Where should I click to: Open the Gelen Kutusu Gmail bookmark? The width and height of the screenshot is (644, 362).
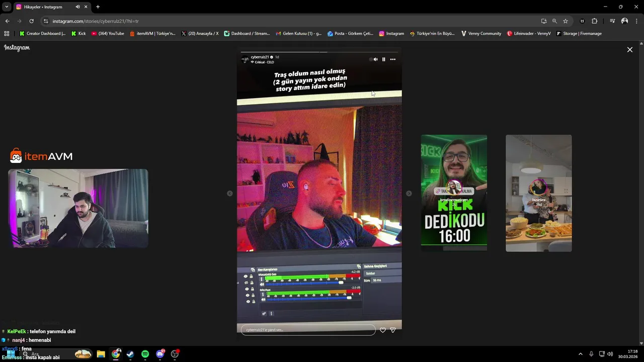click(299, 34)
